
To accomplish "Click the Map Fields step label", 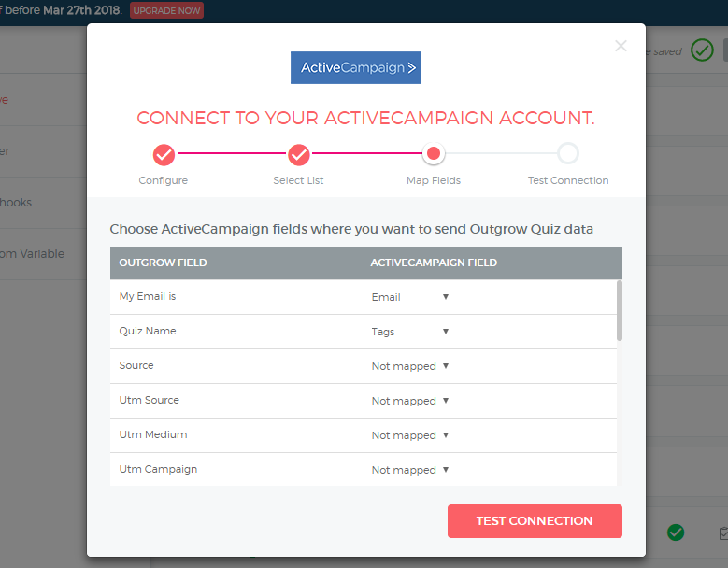I will 434,180.
